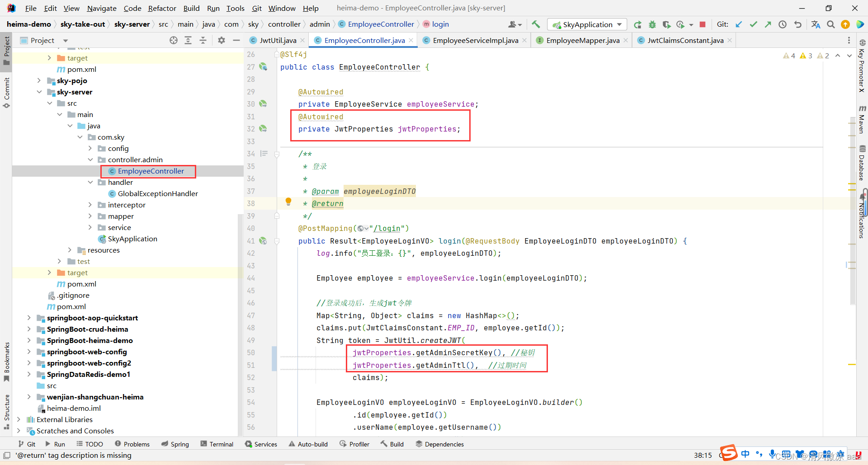Click the orange IDE update arrow icon
Image resolution: width=868 pixels, height=465 pixels.
pos(845,24)
